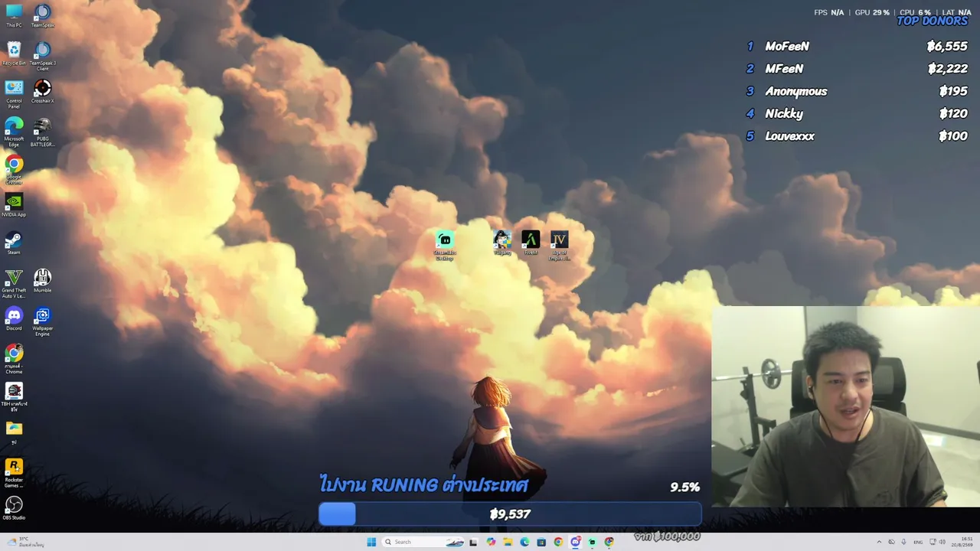Open Discord desktop shortcut
This screenshot has height=551, width=980.
[14, 318]
